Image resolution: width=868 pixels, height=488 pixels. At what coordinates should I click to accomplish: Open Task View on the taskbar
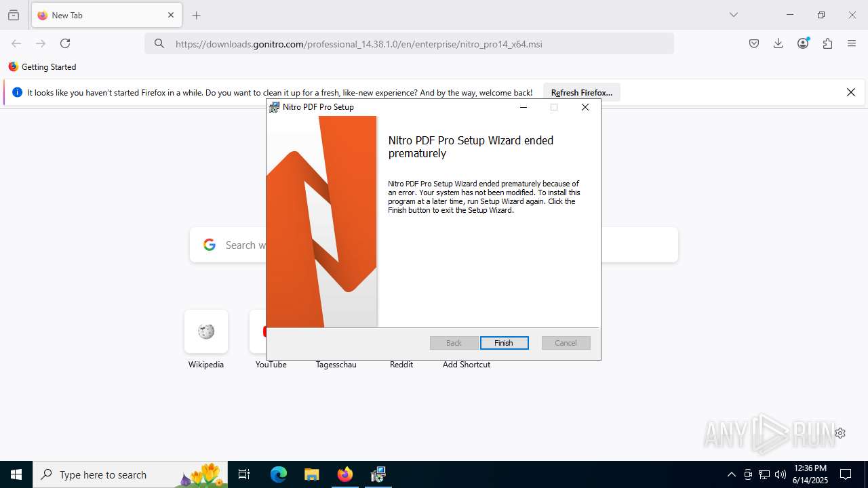coord(244,474)
